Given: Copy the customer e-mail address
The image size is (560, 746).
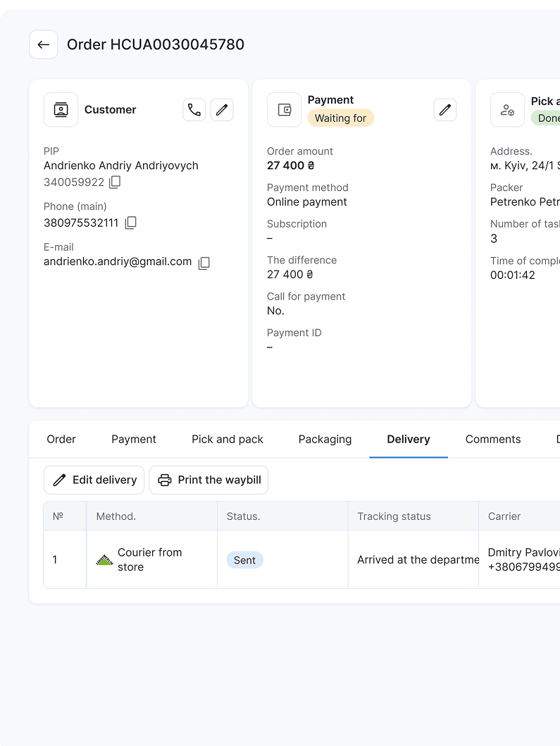Looking at the screenshot, I should click(x=204, y=263).
